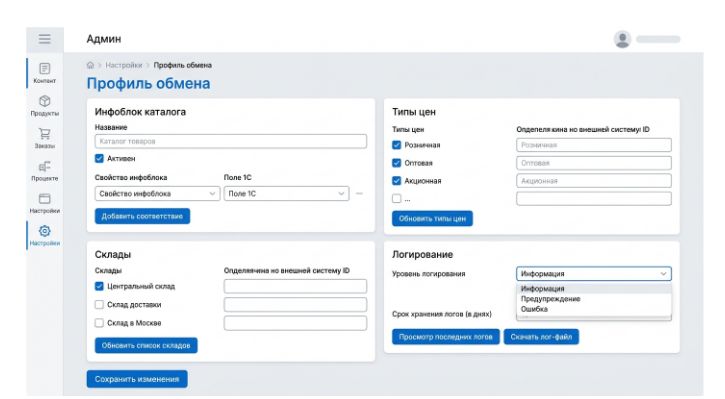Viewport: 725px width, 399px height.
Task: Click Добавить соответствие button
Action: point(142,216)
